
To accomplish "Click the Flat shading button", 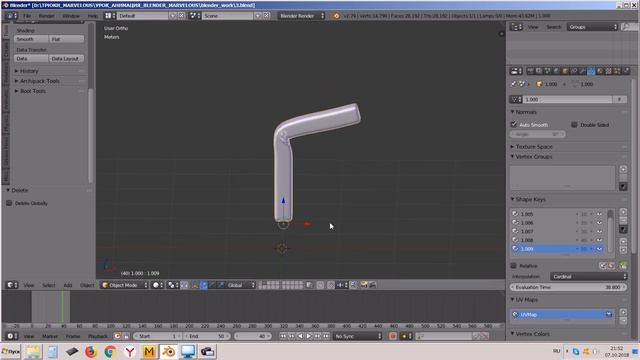I will tap(67, 39).
